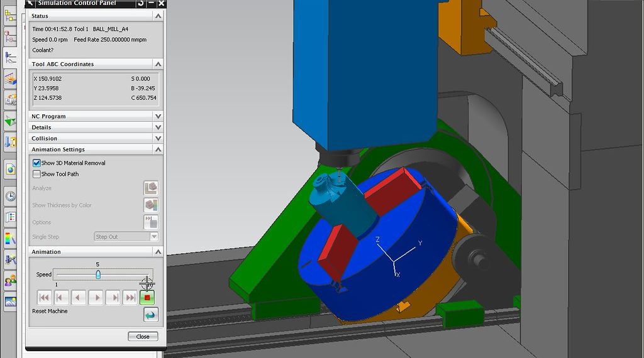
Task: Click the play forward button
Action: (96, 298)
